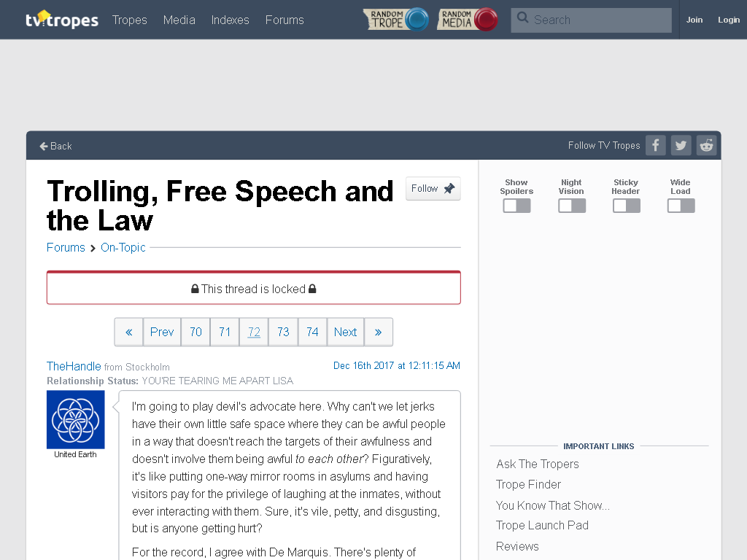Open TV Tropes Reddit page icon
Viewport: 747px width, 560px height.
click(x=706, y=145)
